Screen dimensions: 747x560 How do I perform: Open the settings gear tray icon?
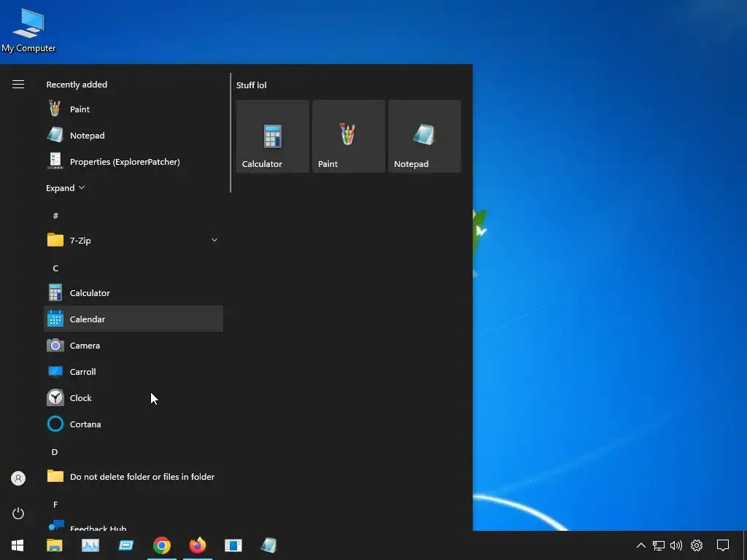(x=697, y=545)
